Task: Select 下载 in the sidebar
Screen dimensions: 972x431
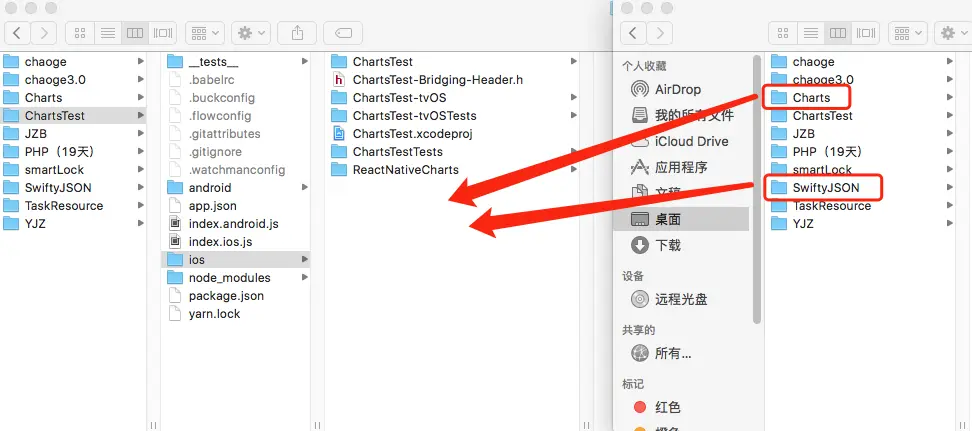Action: pos(668,246)
